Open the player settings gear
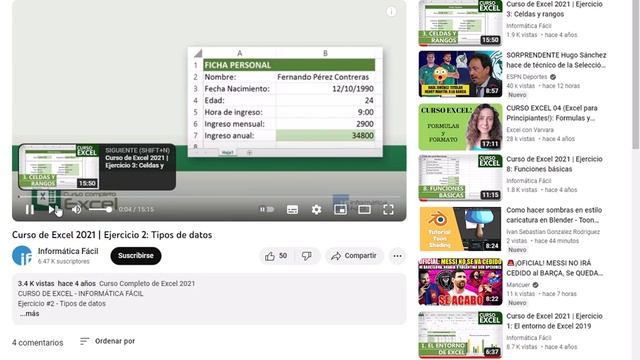 point(316,210)
